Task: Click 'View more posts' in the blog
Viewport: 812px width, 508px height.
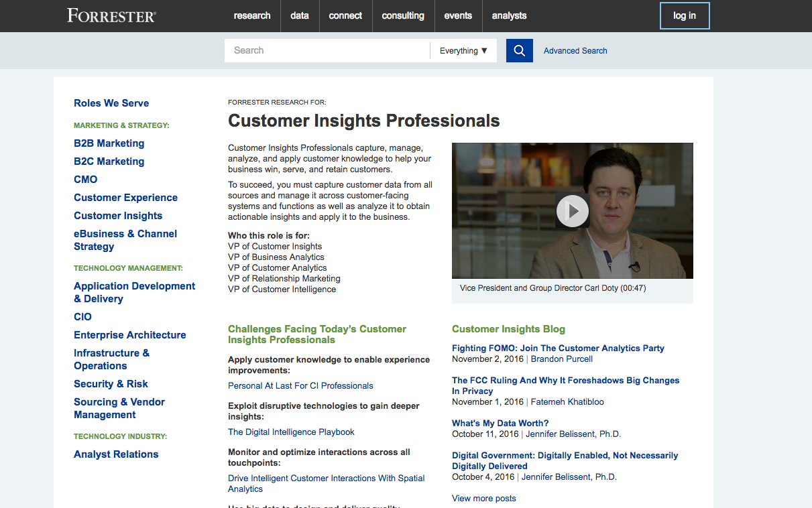Action: (x=483, y=498)
